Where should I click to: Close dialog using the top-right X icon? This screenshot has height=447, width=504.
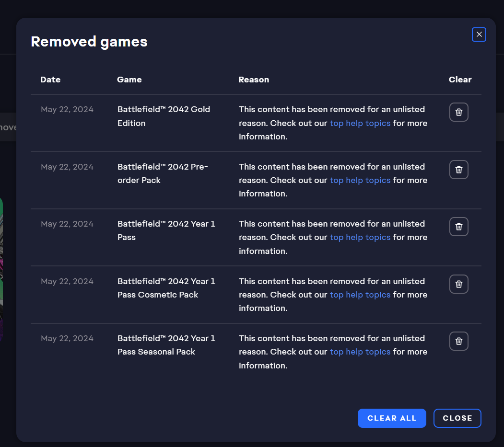point(479,34)
